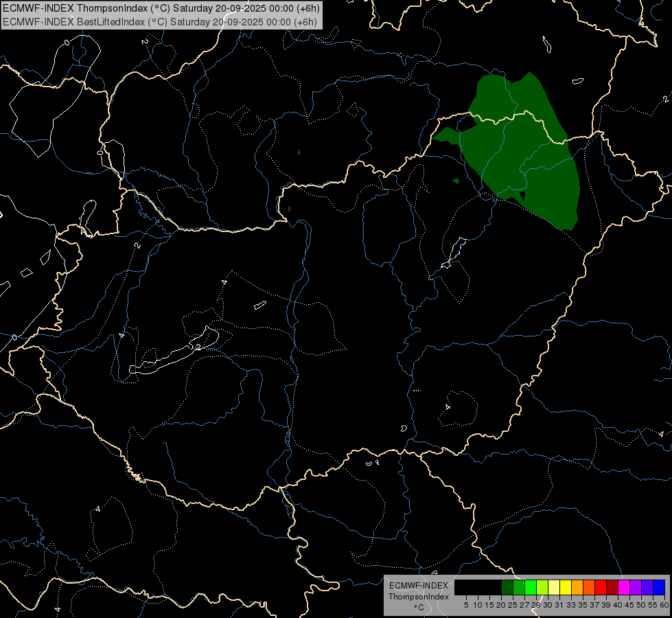Select the pure red 37–39 legend swatch

coord(601,587)
